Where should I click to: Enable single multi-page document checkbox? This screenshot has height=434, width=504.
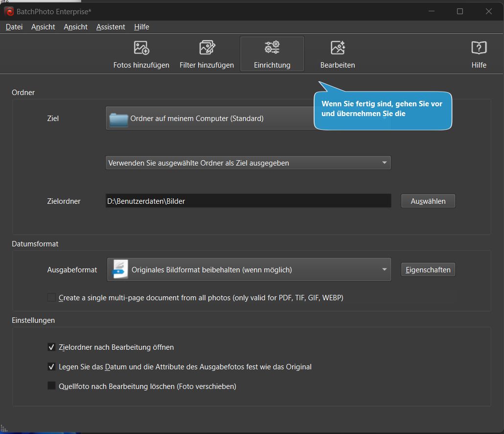(x=52, y=297)
